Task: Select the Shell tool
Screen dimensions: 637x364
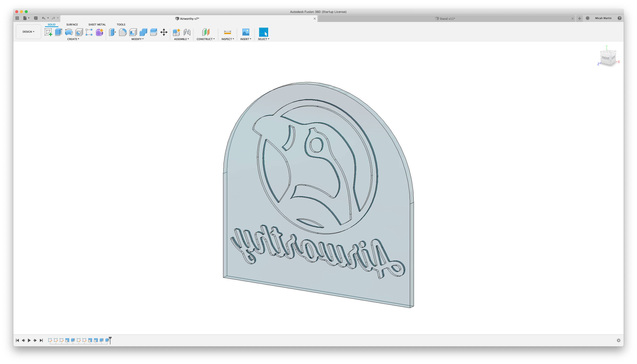Action: [x=133, y=32]
